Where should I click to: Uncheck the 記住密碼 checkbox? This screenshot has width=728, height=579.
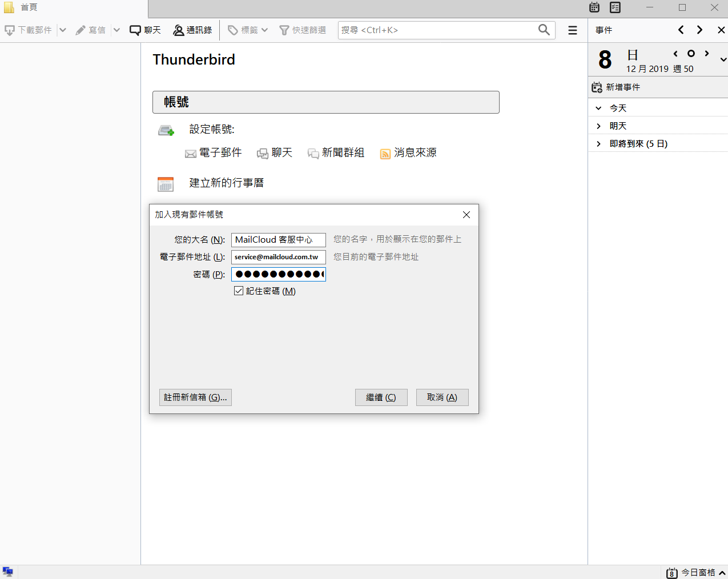coord(238,291)
